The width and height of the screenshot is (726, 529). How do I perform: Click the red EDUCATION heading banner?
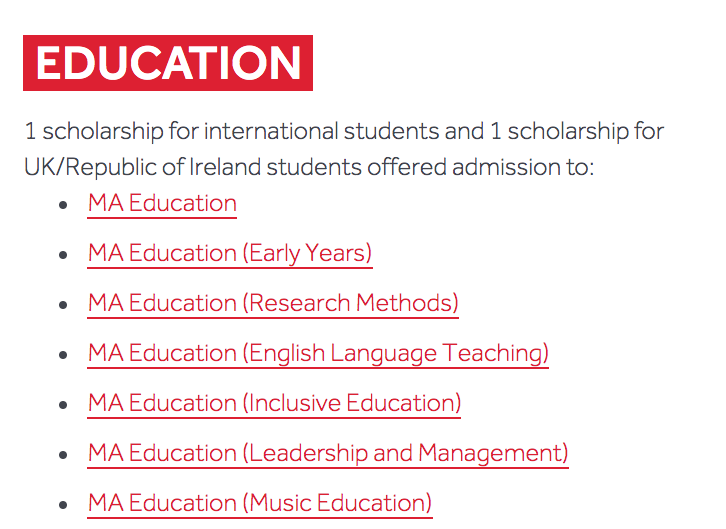168,63
